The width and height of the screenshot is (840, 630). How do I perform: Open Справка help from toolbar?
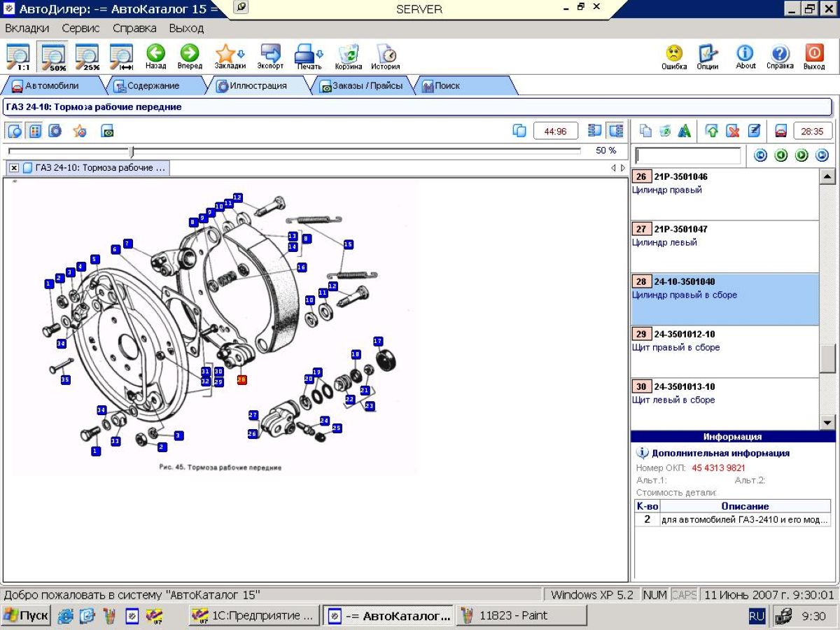780,57
